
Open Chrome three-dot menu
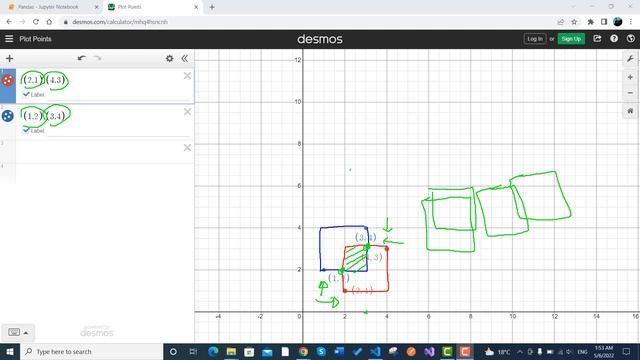pos(631,22)
